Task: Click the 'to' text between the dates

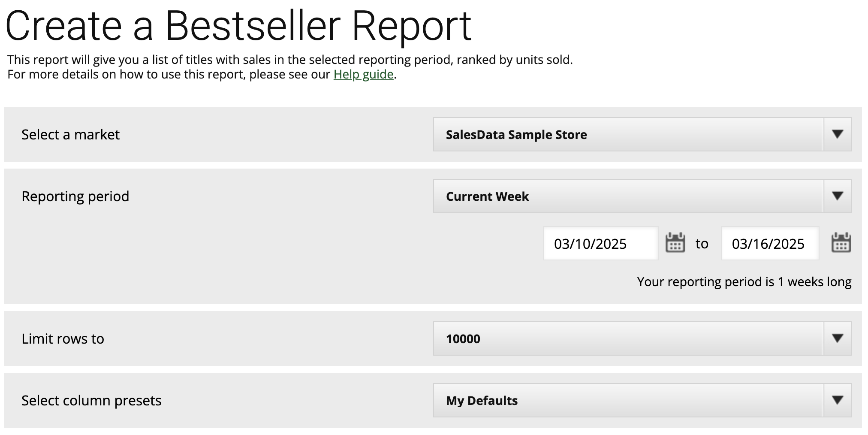Action: 702,244
